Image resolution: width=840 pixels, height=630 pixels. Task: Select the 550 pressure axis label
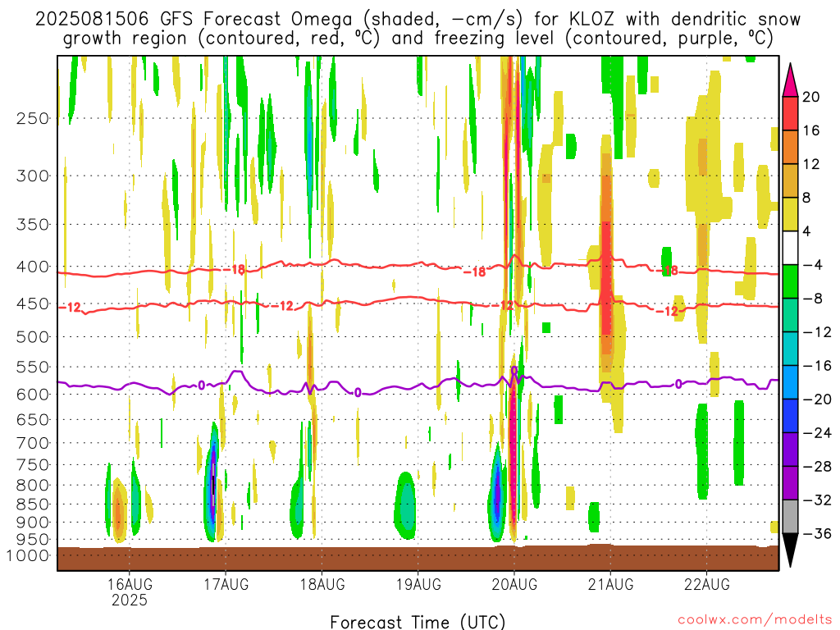tap(32, 367)
